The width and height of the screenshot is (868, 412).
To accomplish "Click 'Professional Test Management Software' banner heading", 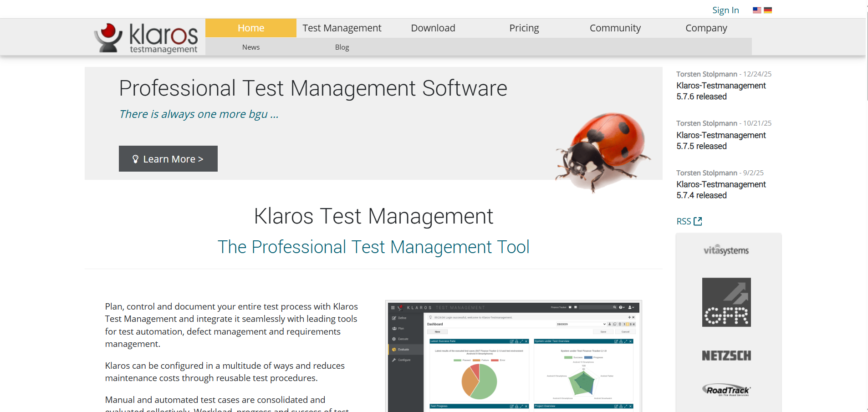I will [313, 88].
